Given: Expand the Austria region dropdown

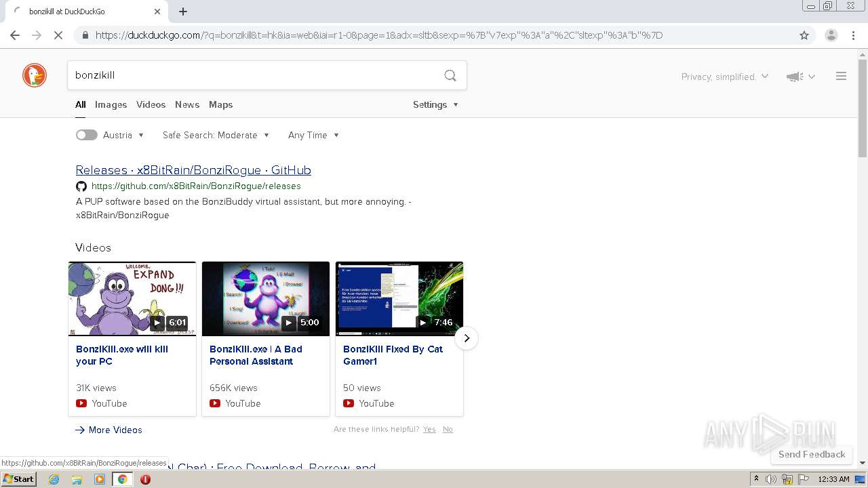Looking at the screenshot, I should pyautogui.click(x=123, y=135).
